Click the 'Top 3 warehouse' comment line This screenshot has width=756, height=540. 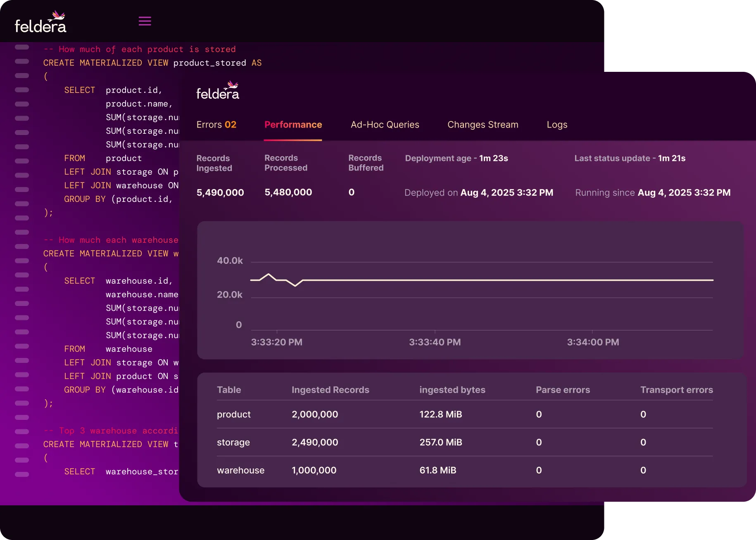click(x=111, y=431)
